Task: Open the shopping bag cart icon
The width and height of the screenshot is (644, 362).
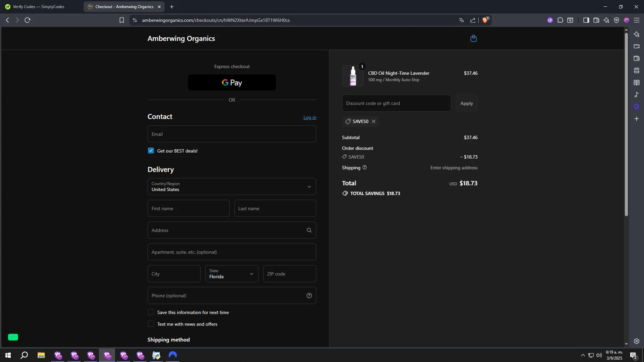Action: [x=474, y=39]
